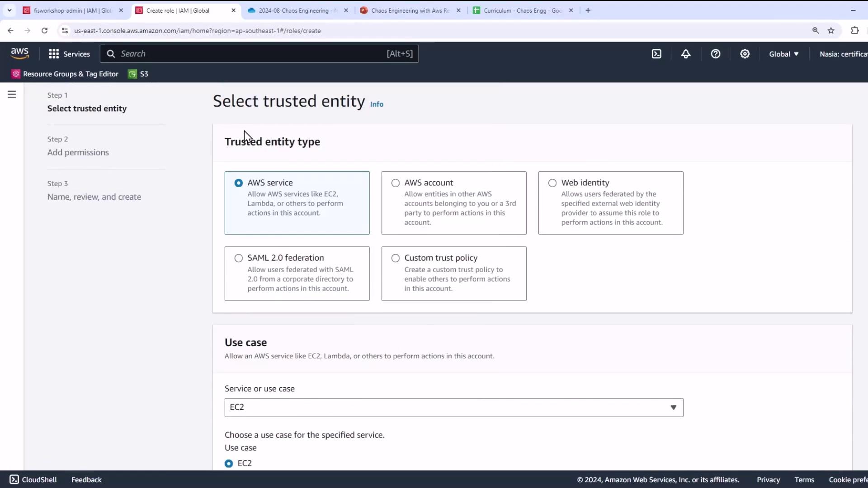
Task: Open the S3 bookmark shortcut
Action: (x=138, y=74)
